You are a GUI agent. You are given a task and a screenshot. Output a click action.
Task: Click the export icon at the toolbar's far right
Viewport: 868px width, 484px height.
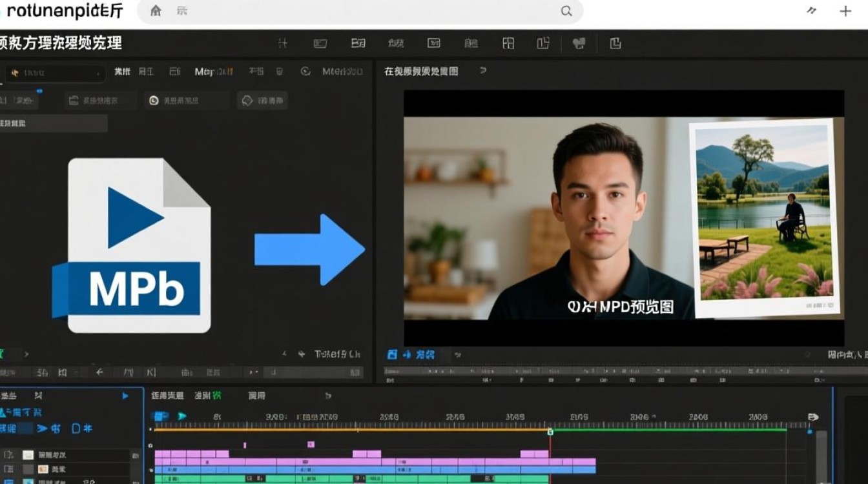(615, 43)
